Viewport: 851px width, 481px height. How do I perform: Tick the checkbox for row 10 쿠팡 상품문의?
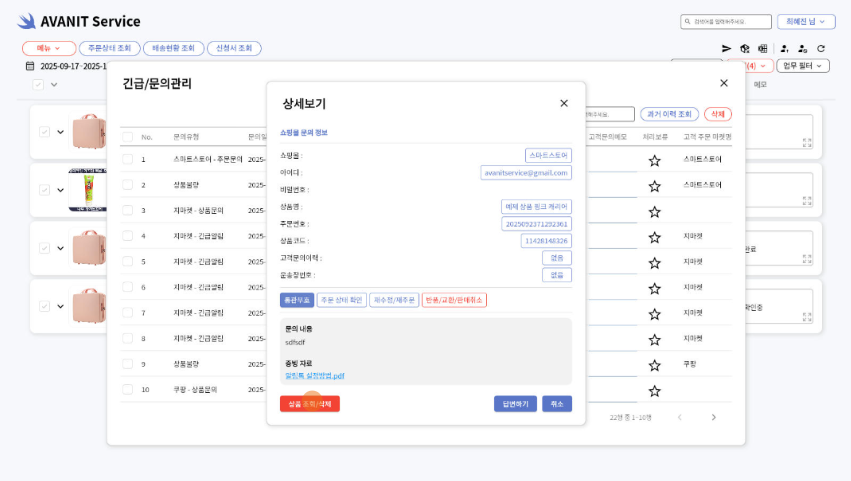(127, 390)
